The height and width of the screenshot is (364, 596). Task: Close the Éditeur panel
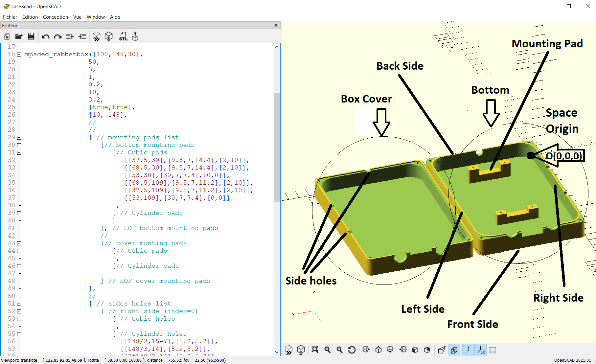pos(276,25)
